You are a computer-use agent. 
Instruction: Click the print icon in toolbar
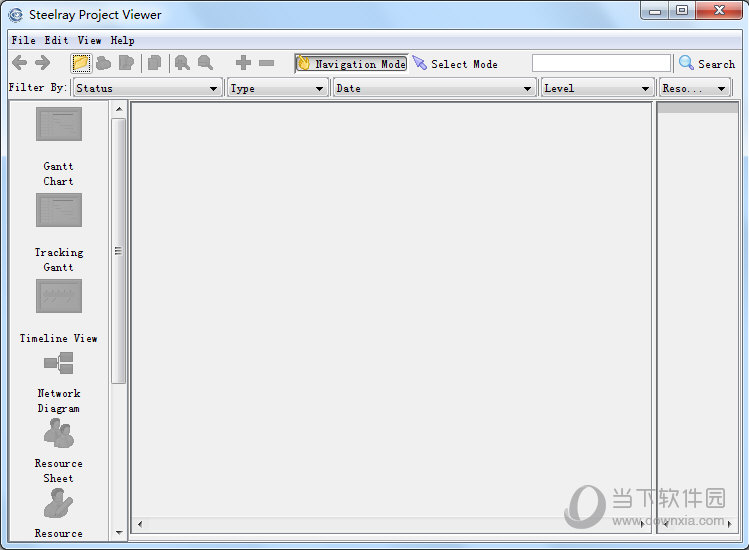click(x=103, y=63)
